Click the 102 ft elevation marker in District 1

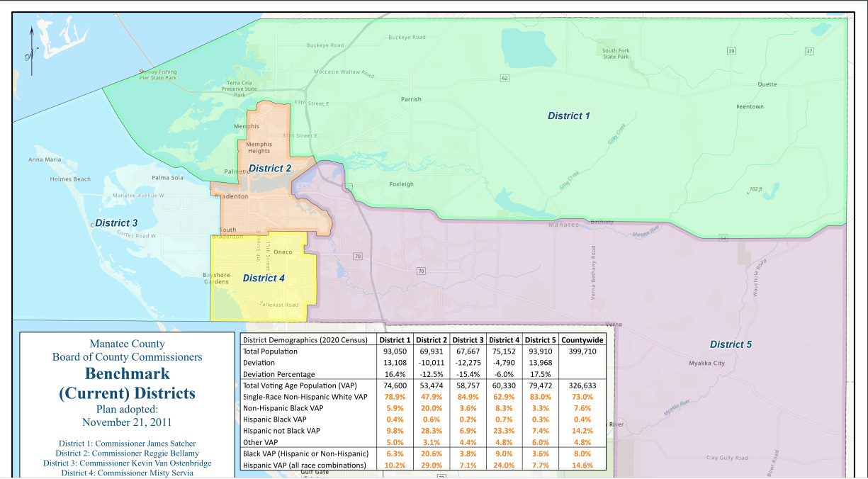pos(756,187)
